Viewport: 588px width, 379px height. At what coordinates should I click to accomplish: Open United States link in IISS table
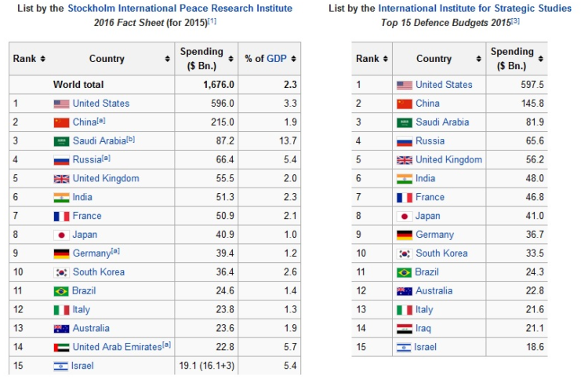(444, 85)
